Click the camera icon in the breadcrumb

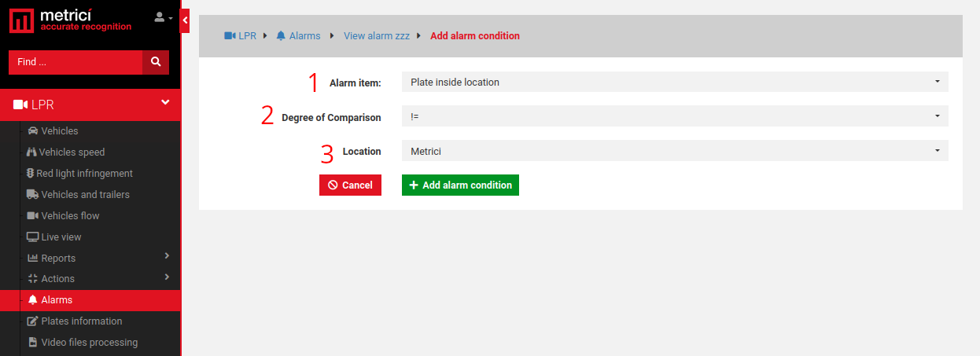tap(230, 35)
